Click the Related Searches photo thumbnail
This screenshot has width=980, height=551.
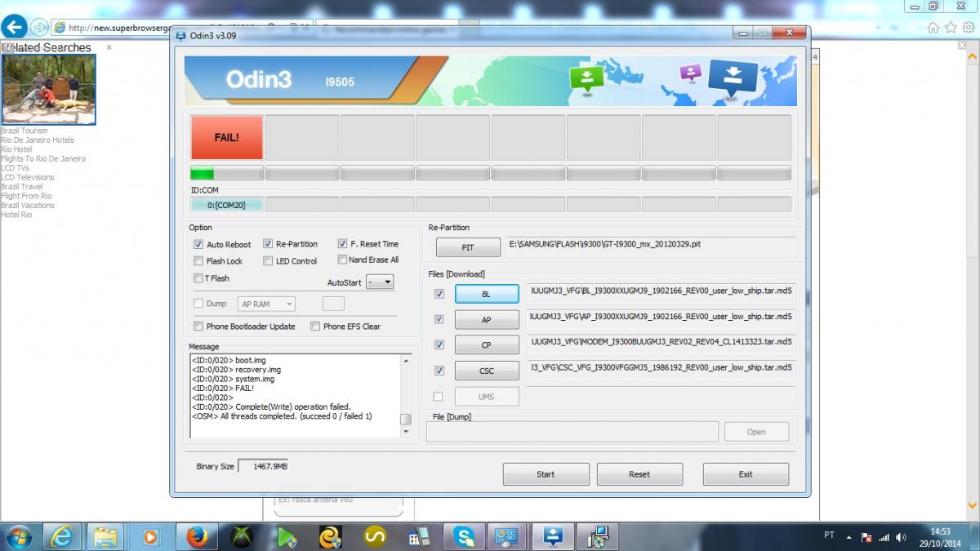tap(48, 90)
